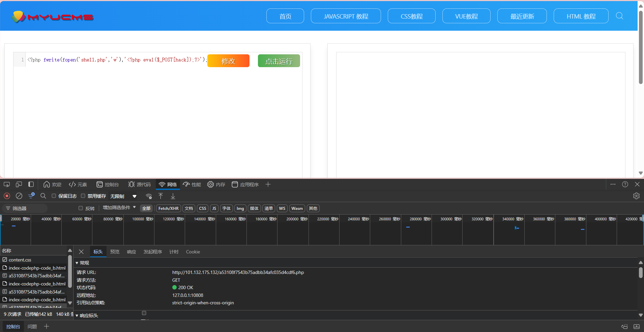Image resolution: width=644 pixels, height=332 pixels.
Task: Select the 全部 (All) filter chip
Action: 146,208
